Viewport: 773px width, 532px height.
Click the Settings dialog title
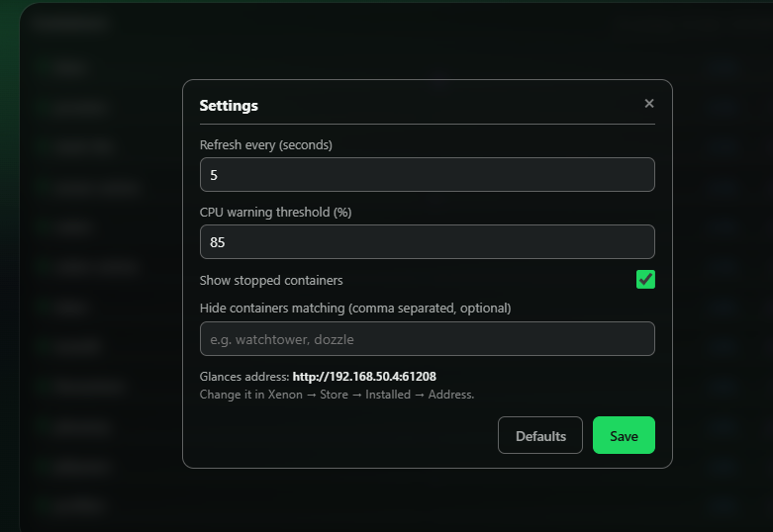coord(229,106)
